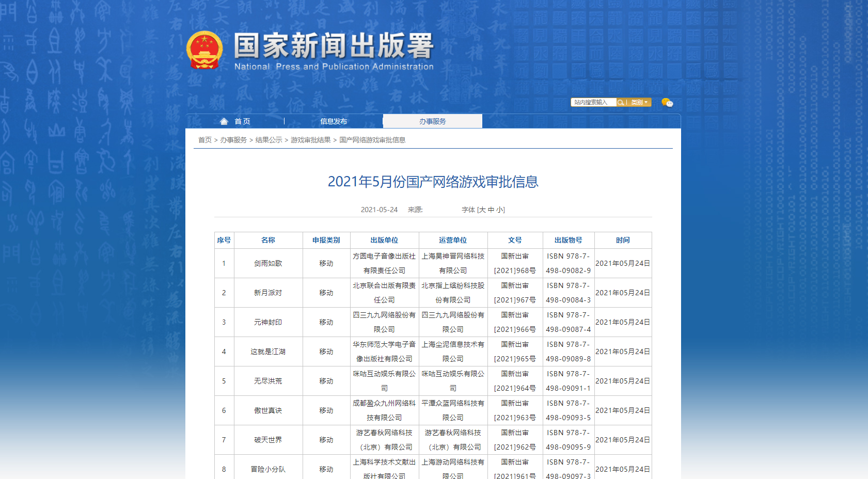Click the home icon beside 首页
The width and height of the screenshot is (868, 479).
coord(224,121)
